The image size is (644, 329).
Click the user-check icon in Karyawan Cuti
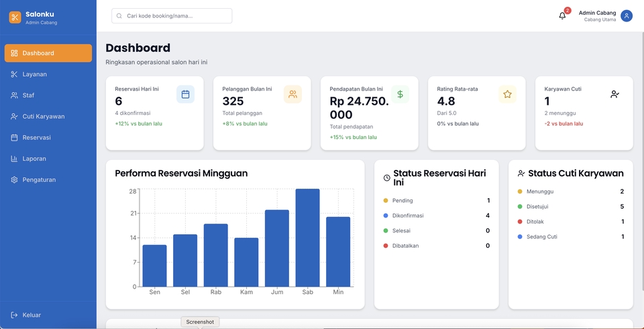coord(614,95)
